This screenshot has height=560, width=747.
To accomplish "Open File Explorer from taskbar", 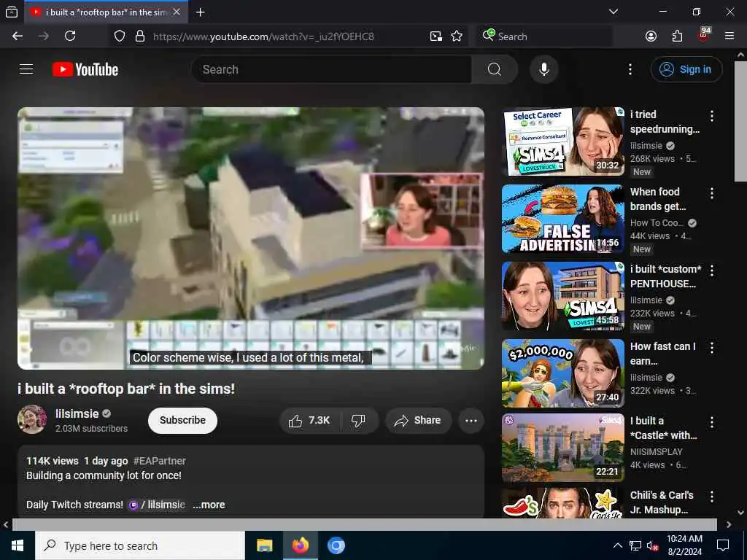I will [x=264, y=545].
